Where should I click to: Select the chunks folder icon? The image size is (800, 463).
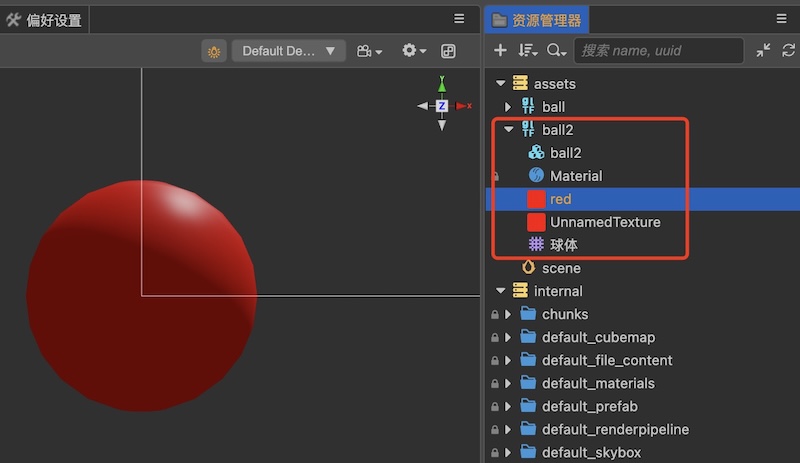[x=528, y=313]
